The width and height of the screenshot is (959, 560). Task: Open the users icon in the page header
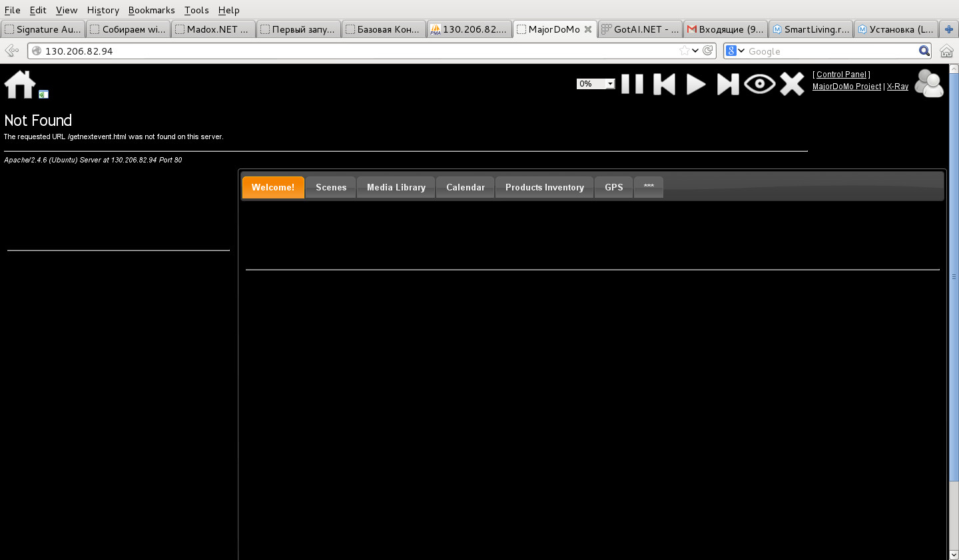point(929,83)
